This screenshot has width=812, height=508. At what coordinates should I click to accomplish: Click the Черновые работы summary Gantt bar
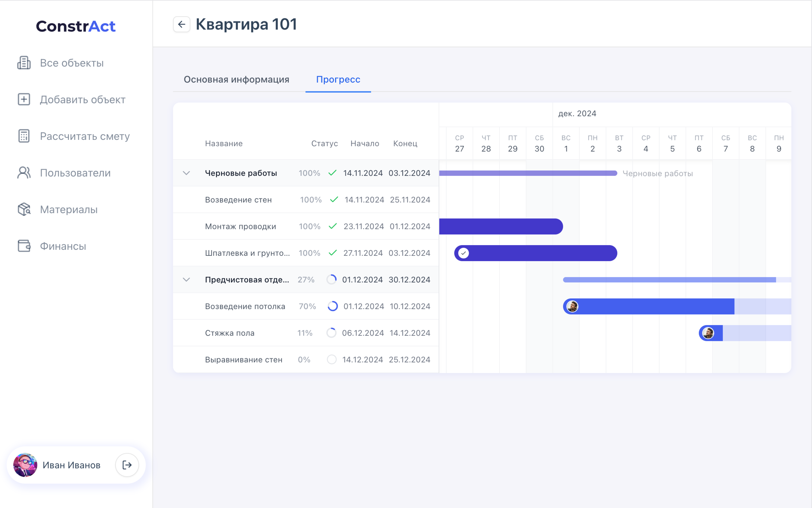pos(528,173)
